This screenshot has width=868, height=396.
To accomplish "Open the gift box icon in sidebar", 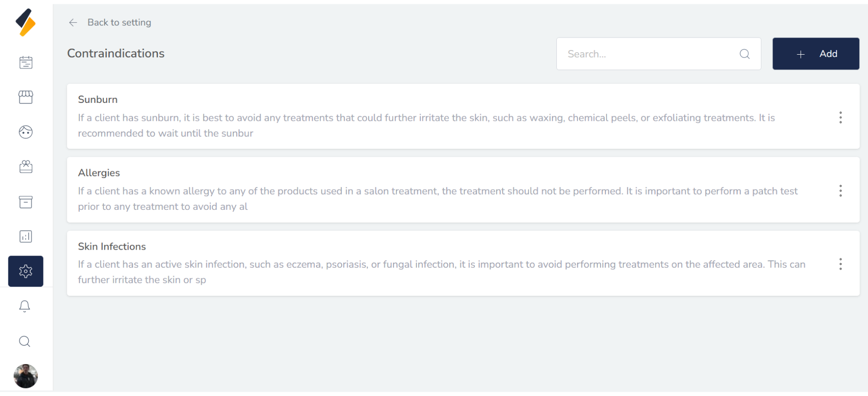I will coord(26,167).
